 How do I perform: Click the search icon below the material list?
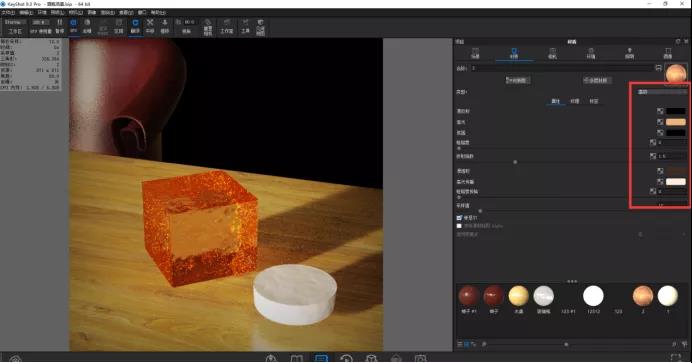484,344
